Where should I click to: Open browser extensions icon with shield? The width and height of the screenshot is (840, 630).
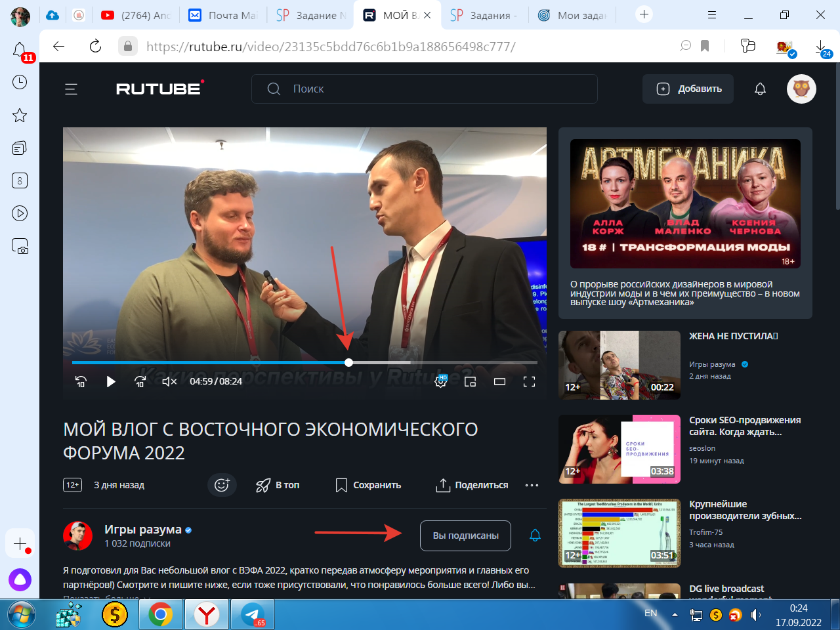786,47
